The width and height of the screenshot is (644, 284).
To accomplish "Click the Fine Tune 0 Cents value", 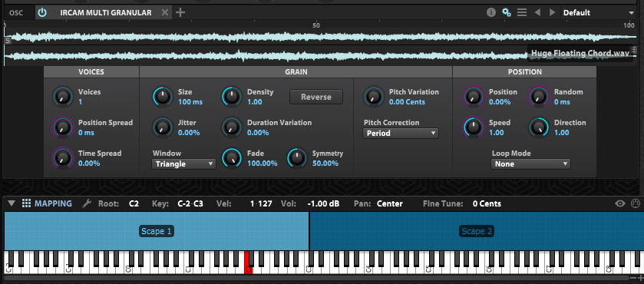I will (x=487, y=203).
